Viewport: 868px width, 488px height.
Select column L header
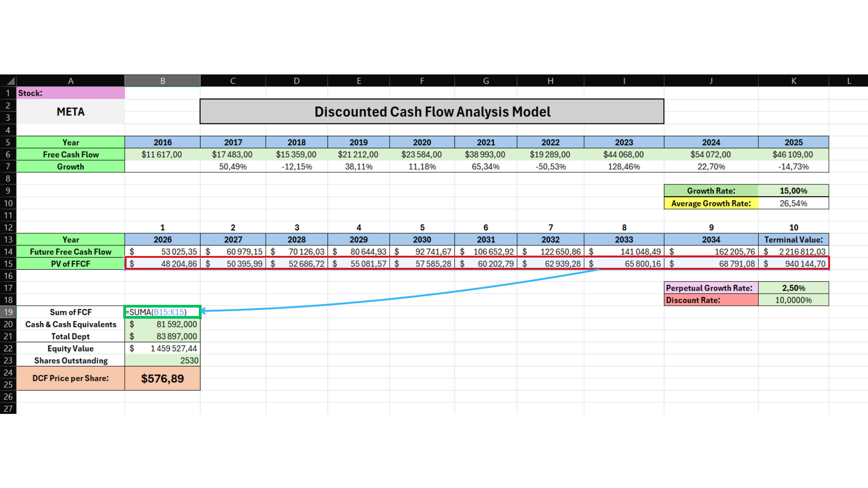click(848, 81)
